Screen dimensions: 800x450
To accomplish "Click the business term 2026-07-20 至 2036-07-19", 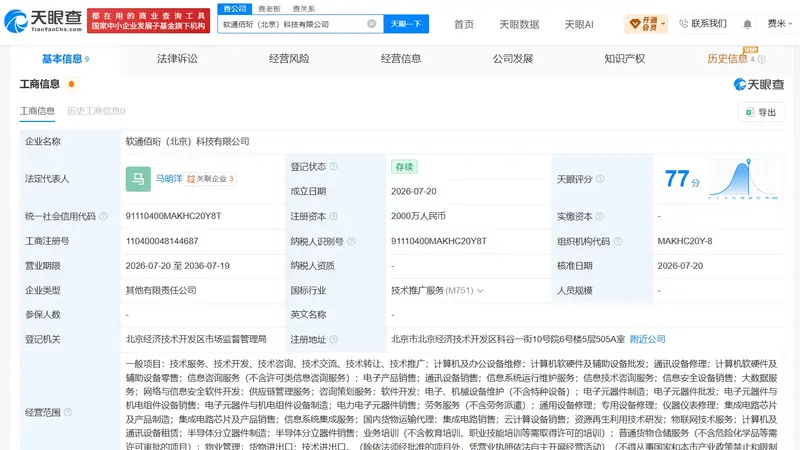I will pyautogui.click(x=178, y=266).
